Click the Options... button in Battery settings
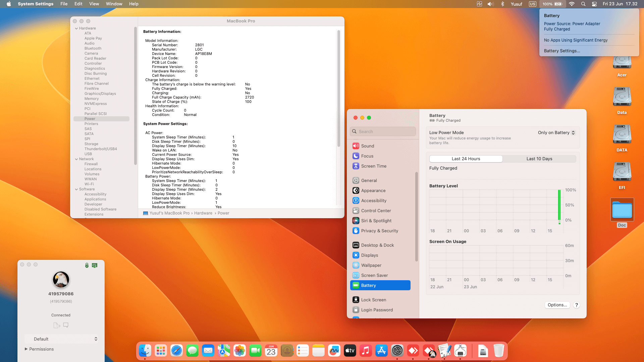 click(x=557, y=305)
